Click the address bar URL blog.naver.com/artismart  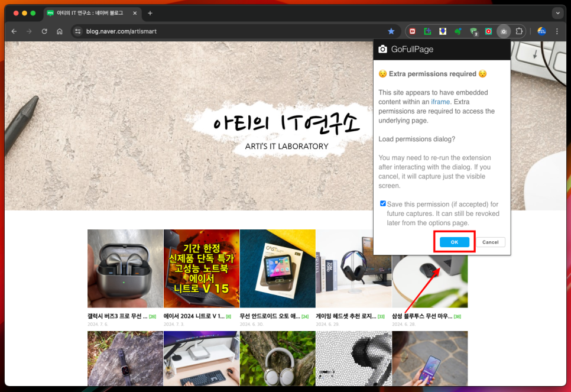tap(121, 31)
